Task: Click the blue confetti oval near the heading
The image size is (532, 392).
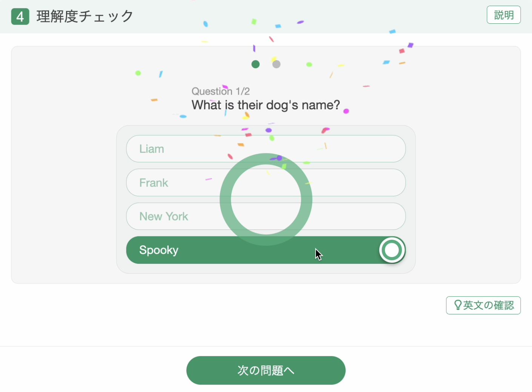Action: (x=206, y=24)
